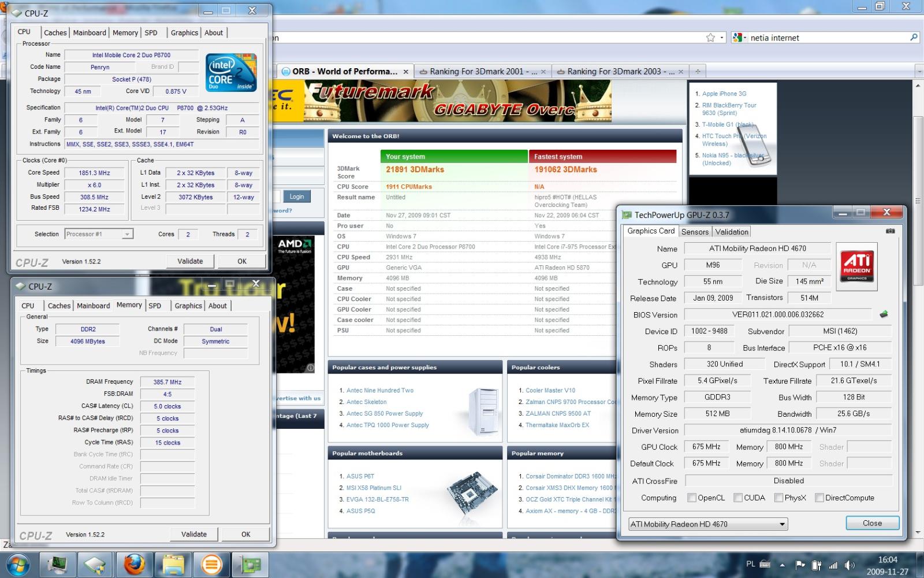
Task: Click the 191062 3DMarks fastest score
Action: pyautogui.click(x=565, y=169)
